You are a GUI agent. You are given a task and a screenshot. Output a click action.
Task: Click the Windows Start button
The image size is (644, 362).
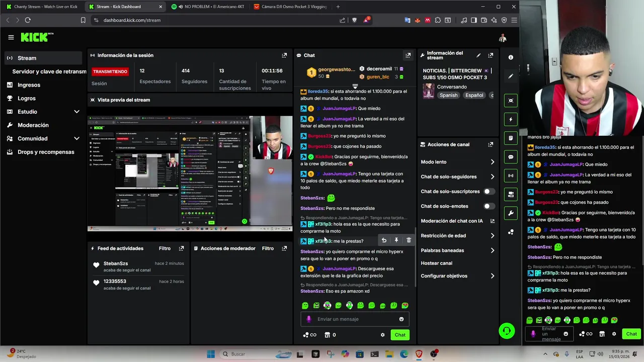click(211, 354)
